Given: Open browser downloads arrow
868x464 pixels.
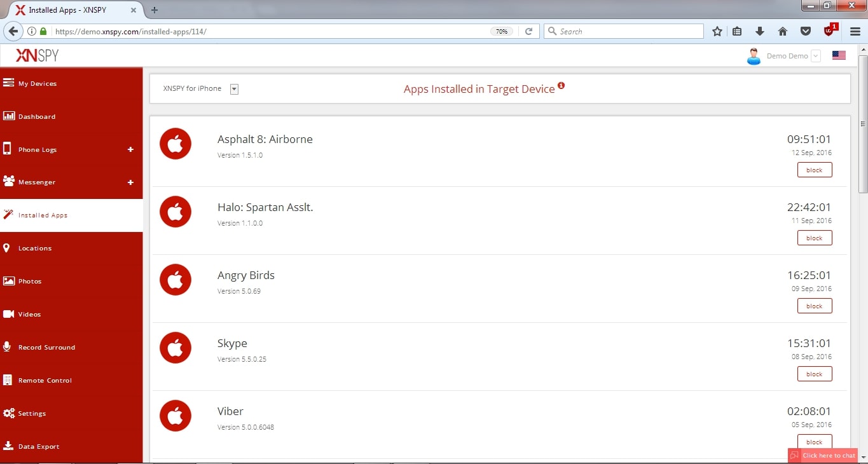Looking at the screenshot, I should pyautogui.click(x=760, y=31).
